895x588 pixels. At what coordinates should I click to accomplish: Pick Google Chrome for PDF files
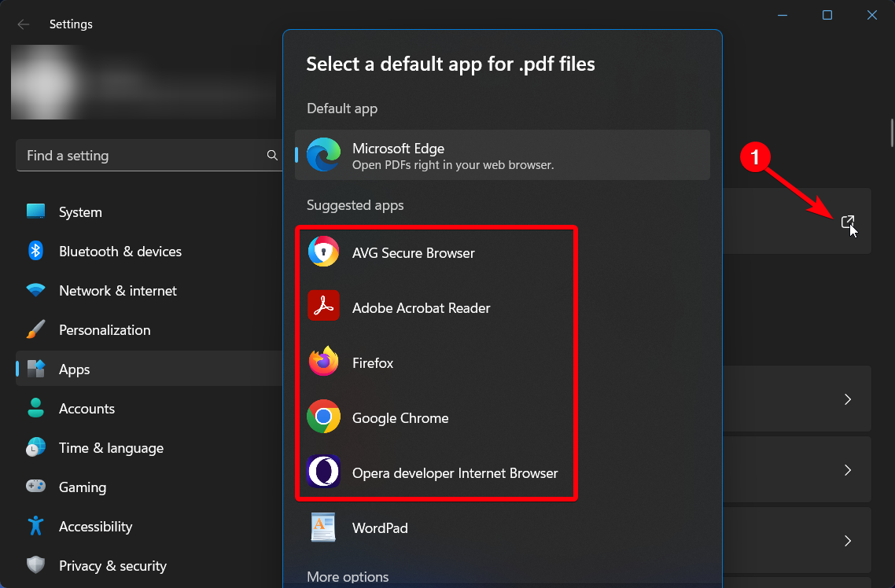click(x=401, y=417)
